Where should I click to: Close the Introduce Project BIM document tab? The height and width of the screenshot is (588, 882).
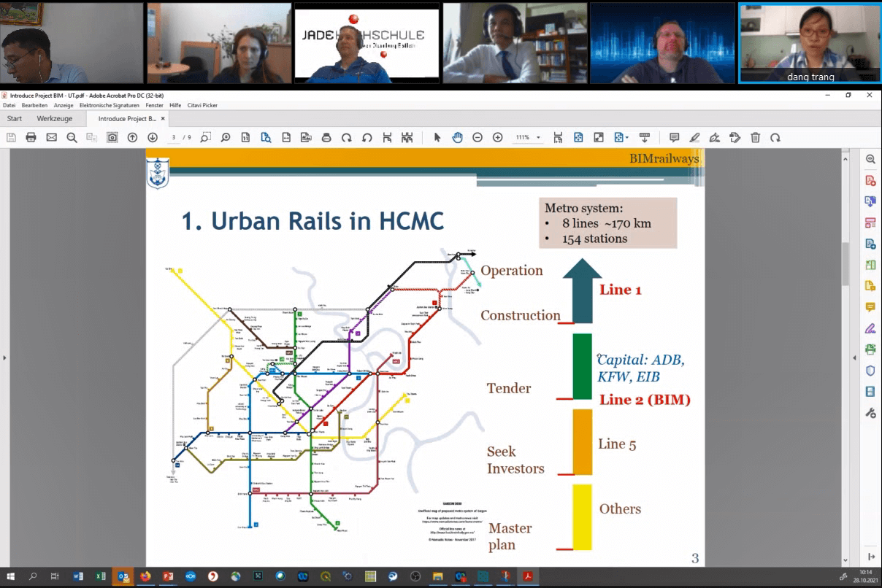click(163, 118)
